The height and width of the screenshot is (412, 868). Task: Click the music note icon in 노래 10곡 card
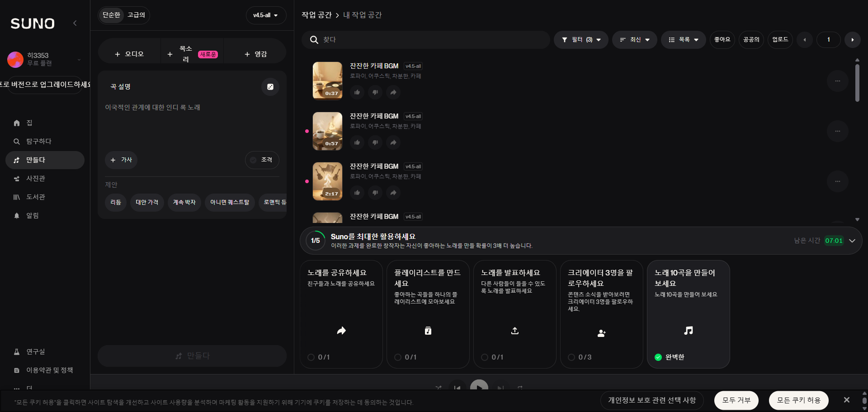coord(689,331)
